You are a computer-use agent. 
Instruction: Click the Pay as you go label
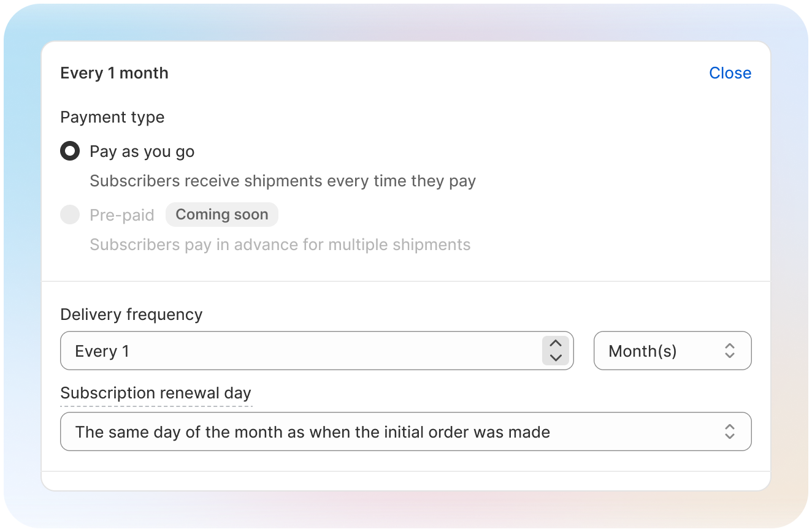pos(142,152)
